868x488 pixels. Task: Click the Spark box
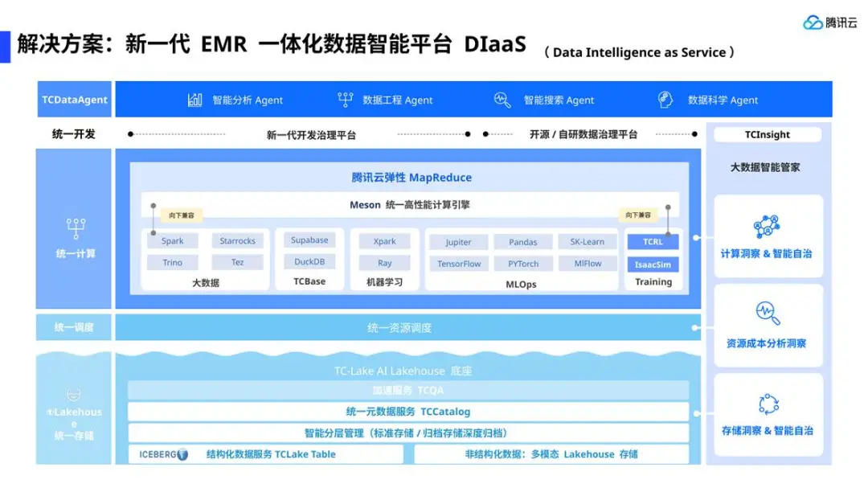coord(172,241)
